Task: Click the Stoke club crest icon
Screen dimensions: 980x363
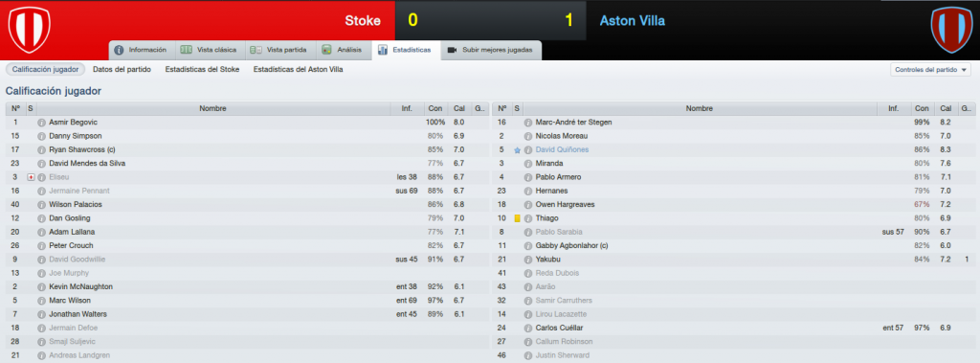Action: tap(29, 30)
